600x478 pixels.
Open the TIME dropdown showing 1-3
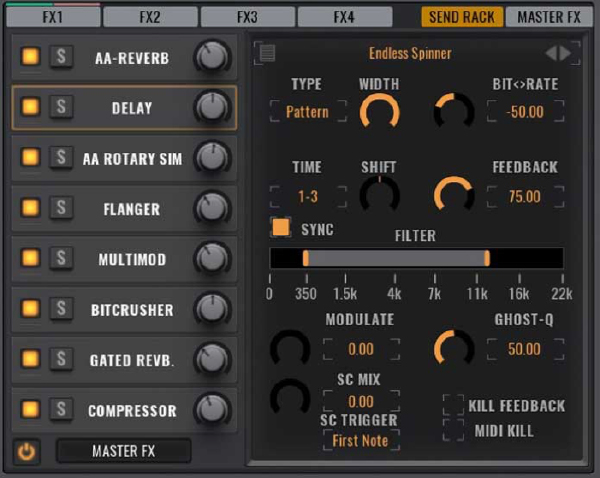click(308, 197)
